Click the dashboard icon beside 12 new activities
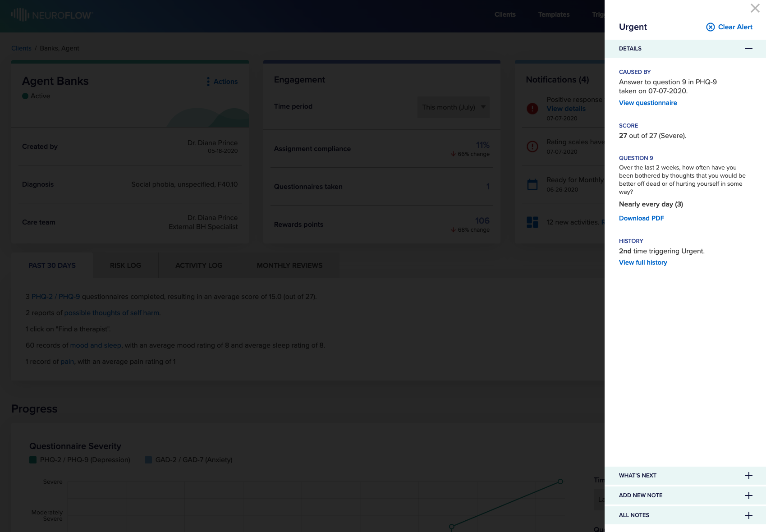 (532, 222)
